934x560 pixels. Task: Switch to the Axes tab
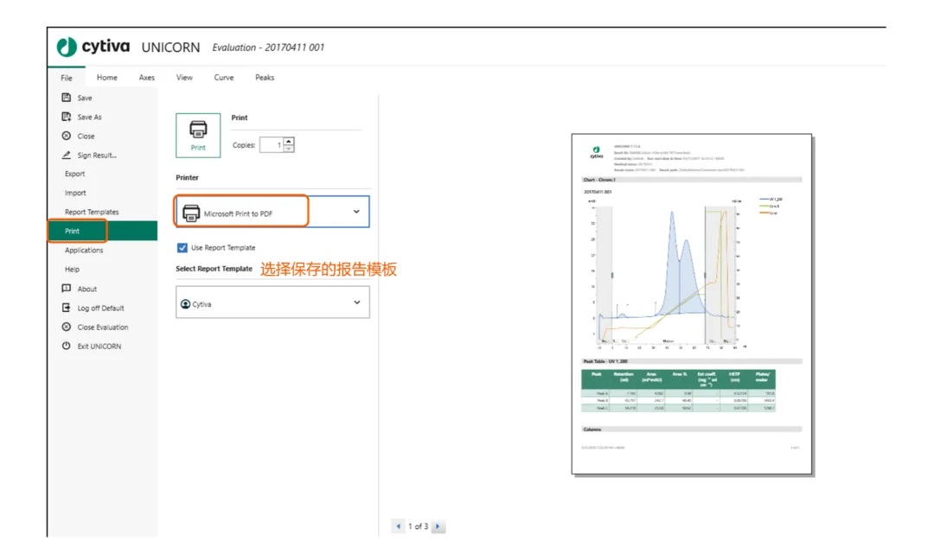[146, 78]
